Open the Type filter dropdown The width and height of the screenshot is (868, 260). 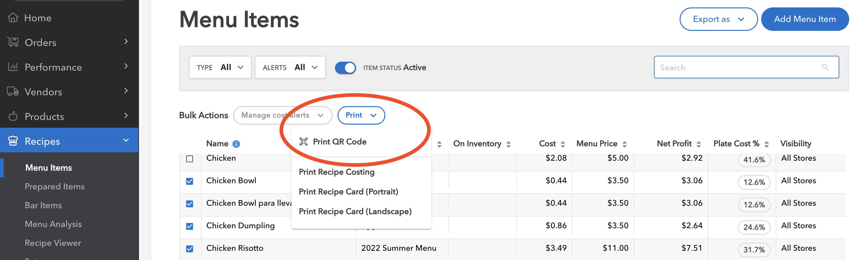pyautogui.click(x=220, y=67)
